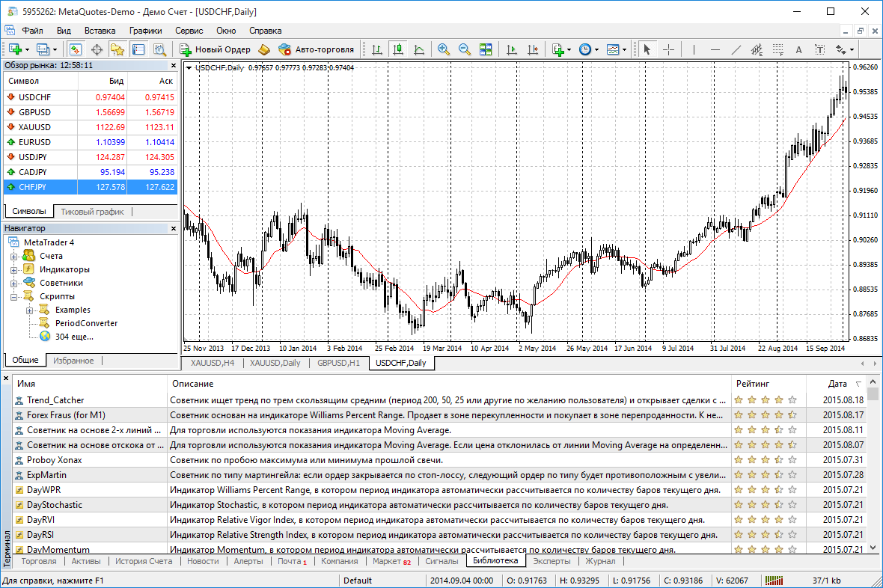Switch to the XAUUSD,H4 chart tab
883x588 pixels.
click(213, 363)
